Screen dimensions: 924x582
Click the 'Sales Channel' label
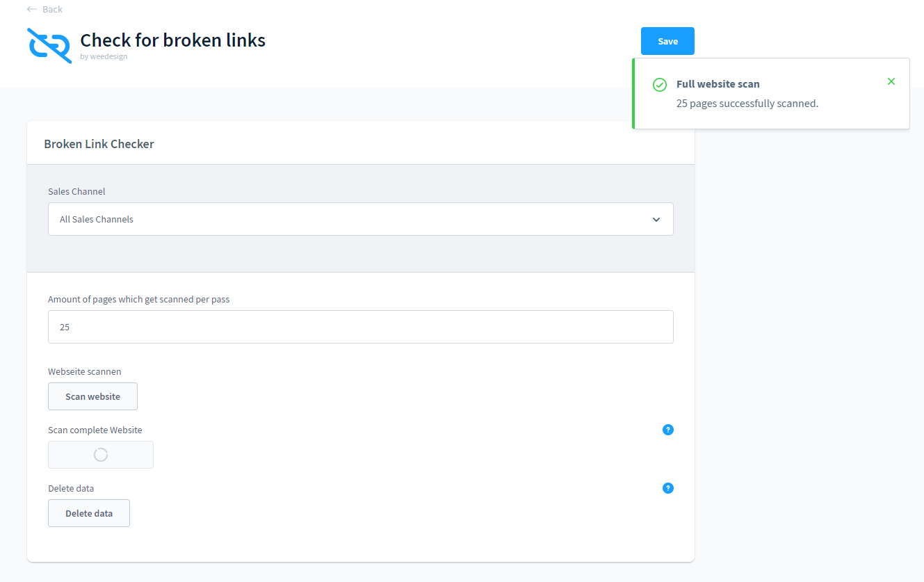tap(76, 191)
